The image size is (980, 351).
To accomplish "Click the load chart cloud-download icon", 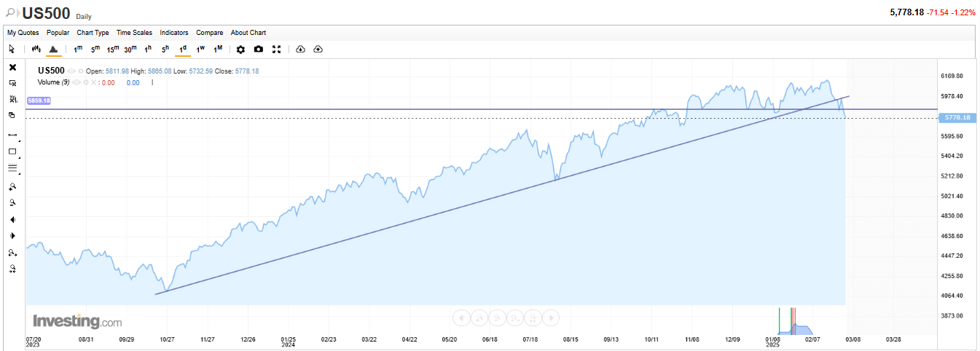I will (x=300, y=49).
